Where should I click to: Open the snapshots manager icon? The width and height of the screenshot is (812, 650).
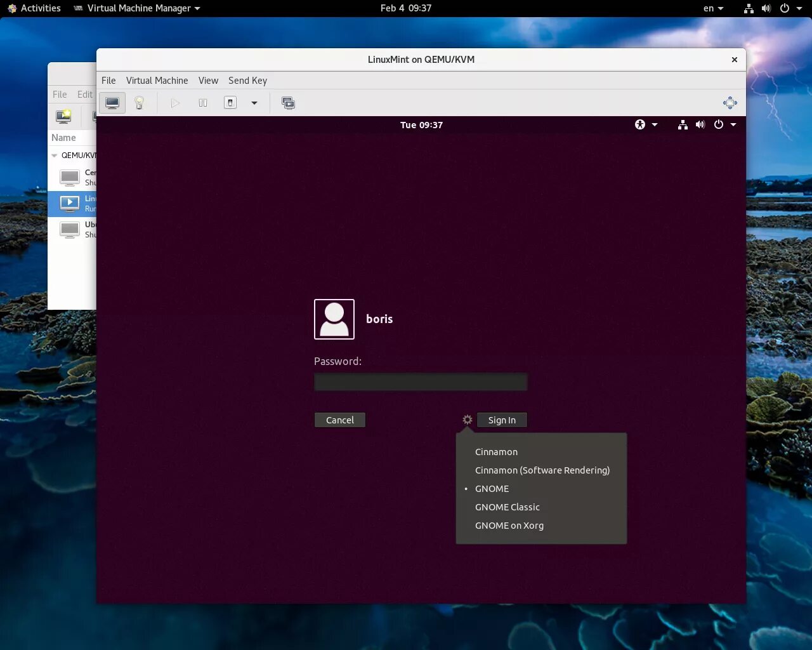pyautogui.click(x=288, y=103)
